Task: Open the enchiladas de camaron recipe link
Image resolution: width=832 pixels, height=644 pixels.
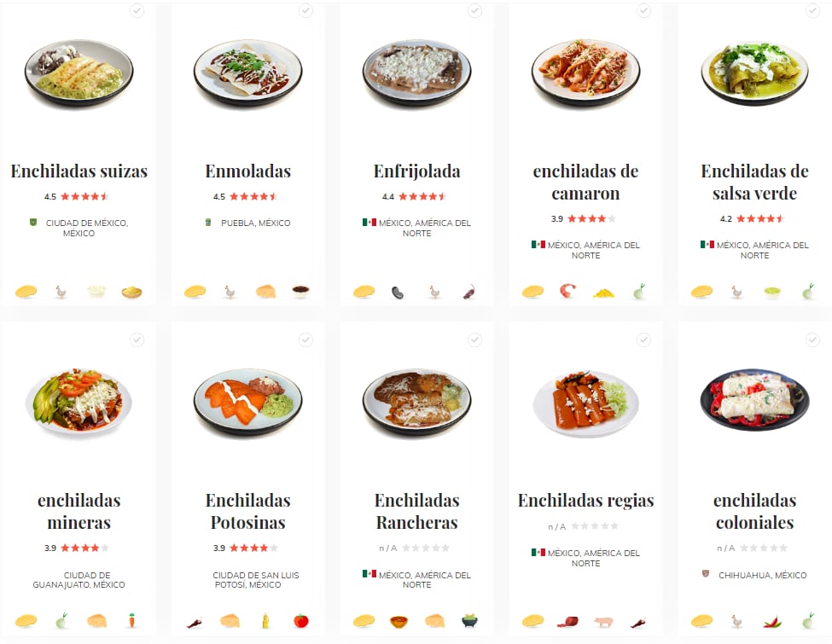Action: (585, 182)
